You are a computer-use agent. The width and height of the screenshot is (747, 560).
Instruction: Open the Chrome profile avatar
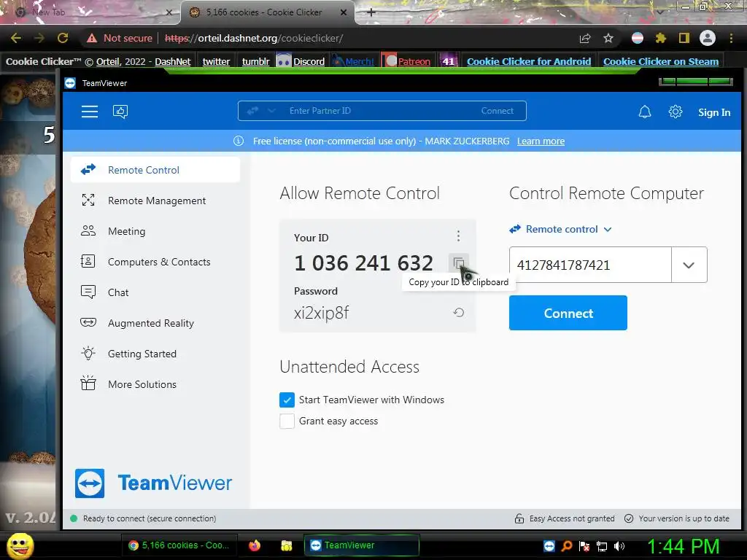(x=708, y=38)
